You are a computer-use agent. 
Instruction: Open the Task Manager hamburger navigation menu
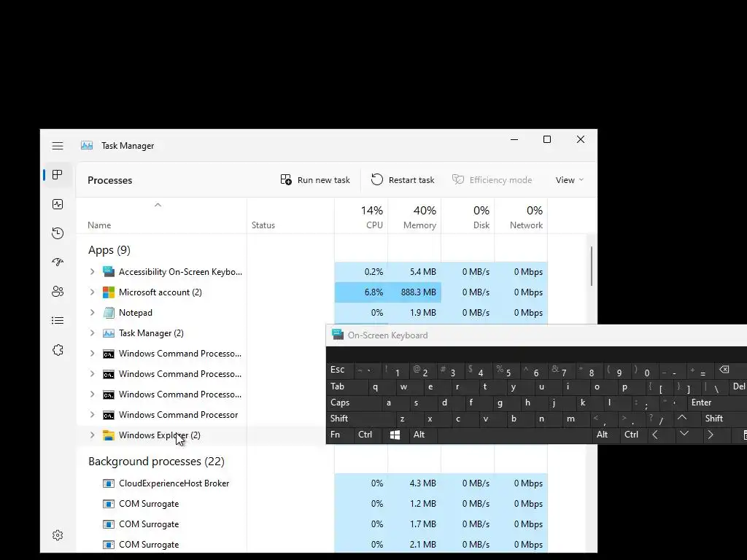[58, 146]
